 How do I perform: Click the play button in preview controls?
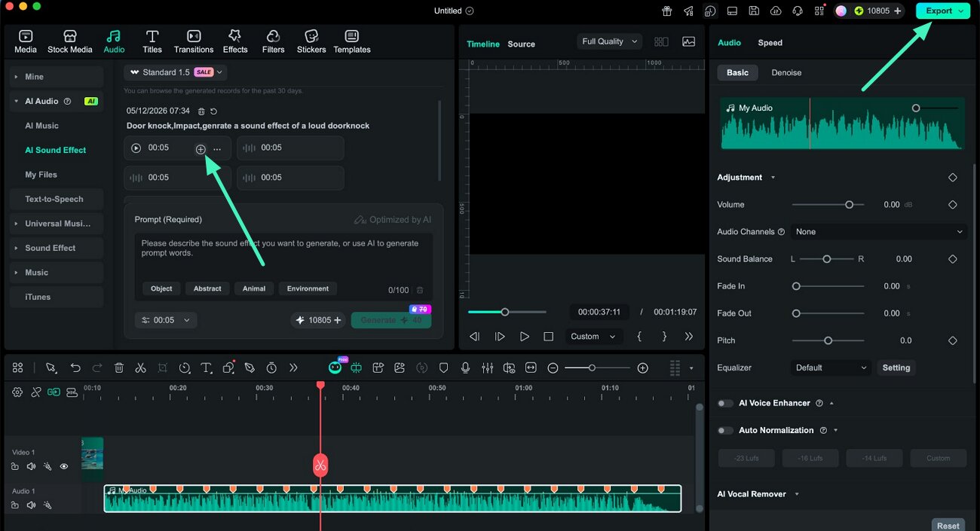tap(525, 337)
